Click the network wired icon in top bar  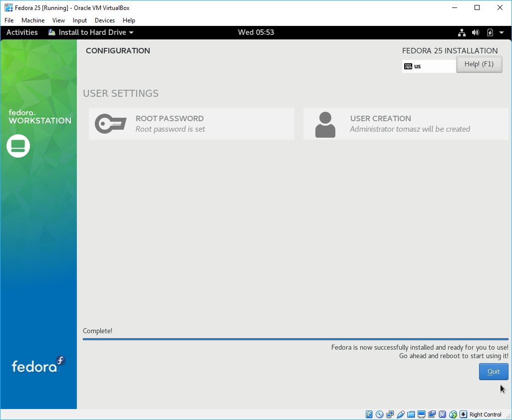click(x=462, y=32)
